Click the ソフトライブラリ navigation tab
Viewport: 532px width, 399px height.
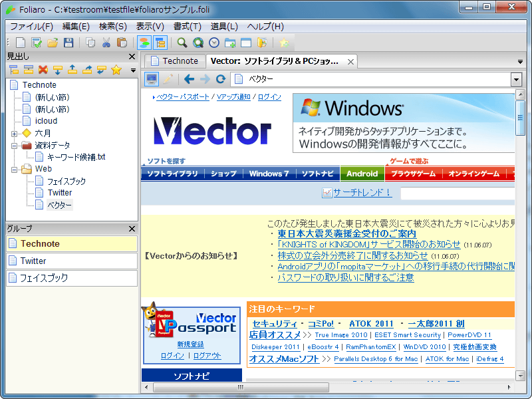coord(173,174)
